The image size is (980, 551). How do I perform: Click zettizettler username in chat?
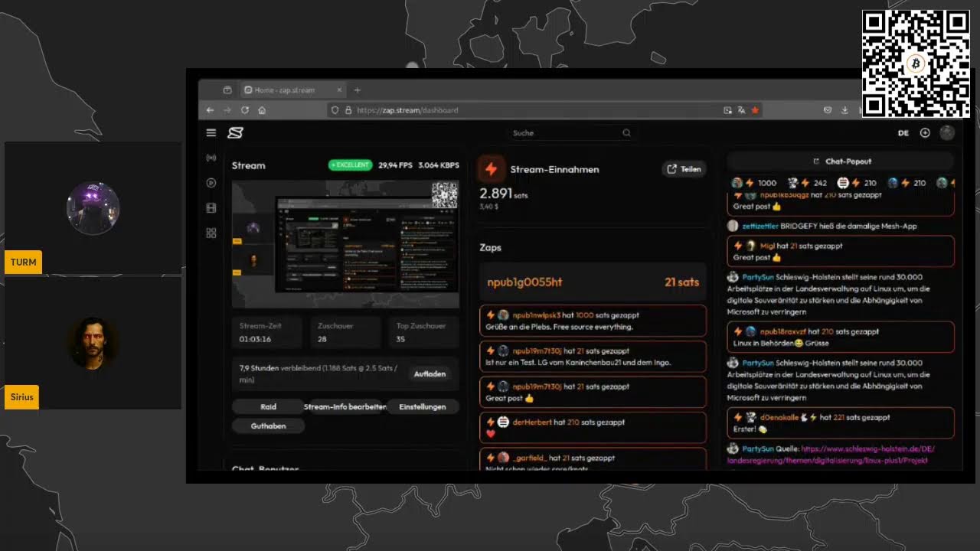[759, 226]
